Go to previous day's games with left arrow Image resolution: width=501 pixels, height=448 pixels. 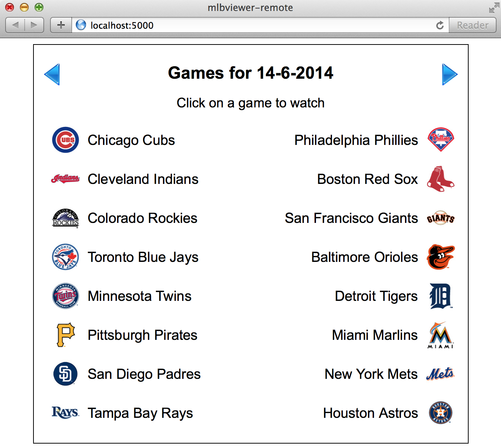(52, 74)
